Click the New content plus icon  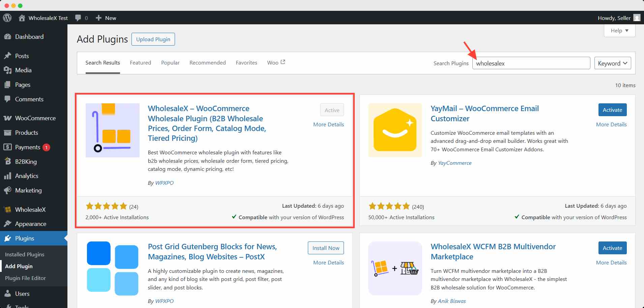tap(98, 18)
